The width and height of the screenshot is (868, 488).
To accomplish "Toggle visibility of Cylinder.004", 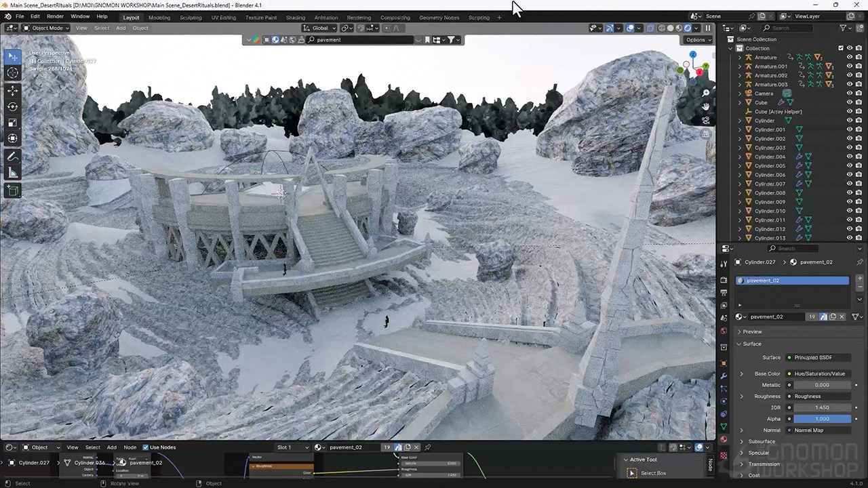I will (849, 157).
